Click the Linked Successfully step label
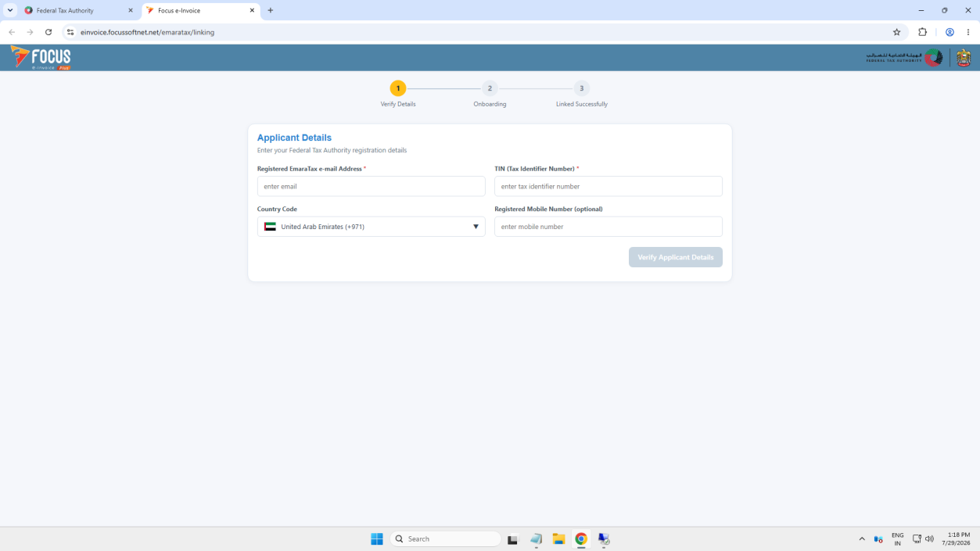980x551 pixels. (x=581, y=104)
